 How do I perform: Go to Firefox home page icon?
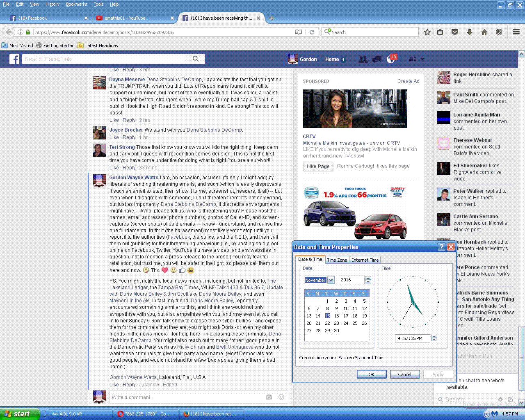point(484,32)
